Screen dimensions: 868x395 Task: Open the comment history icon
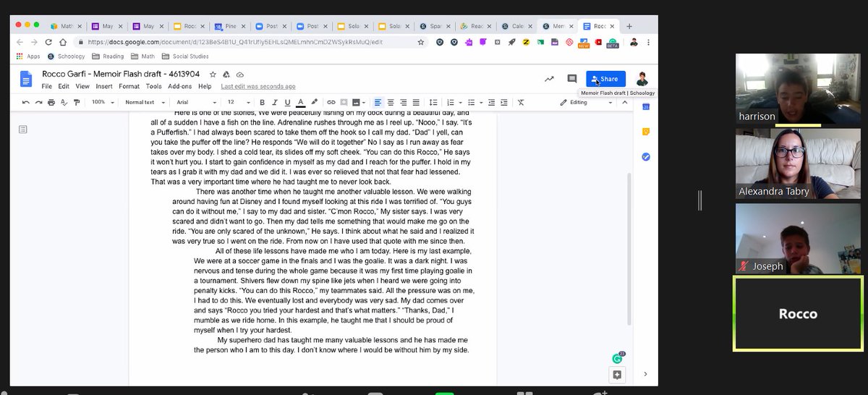pos(572,79)
